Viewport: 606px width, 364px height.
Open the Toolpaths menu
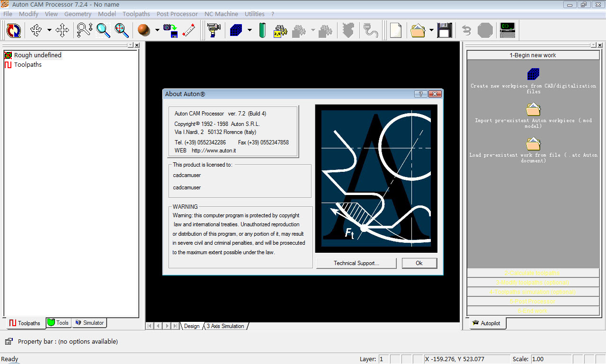pos(136,14)
